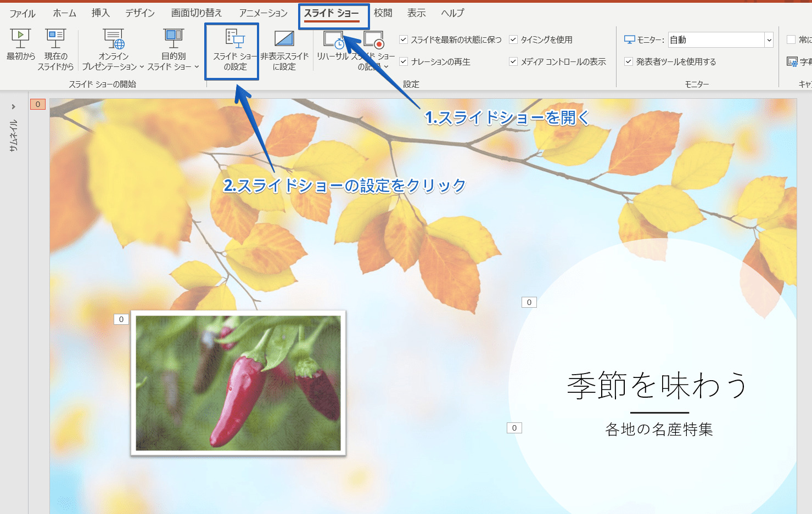This screenshot has height=514, width=812.
Task: Select the スライドショー tab
Action: tap(332, 13)
